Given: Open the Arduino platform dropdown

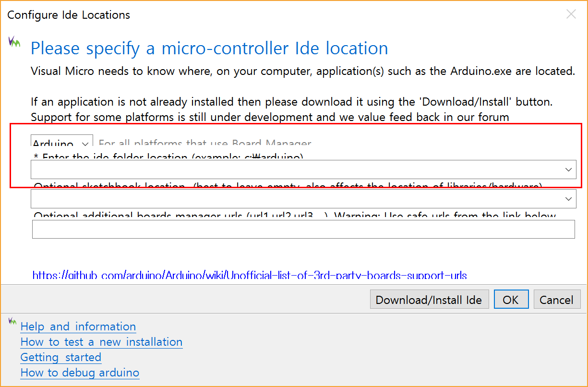Looking at the screenshot, I should tap(62, 142).
